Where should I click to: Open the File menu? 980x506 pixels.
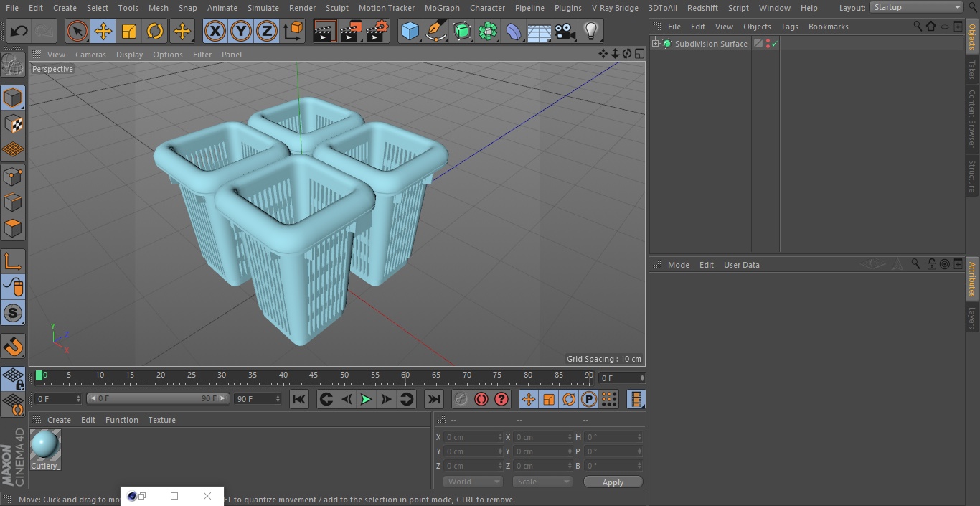[12, 8]
